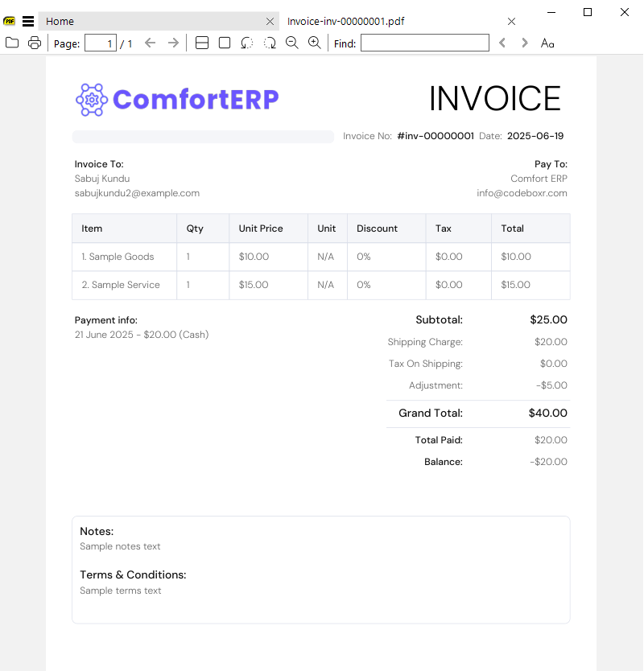Viewport: 644px width, 671px height.
Task: Zoom out of the document
Action: tap(292, 43)
